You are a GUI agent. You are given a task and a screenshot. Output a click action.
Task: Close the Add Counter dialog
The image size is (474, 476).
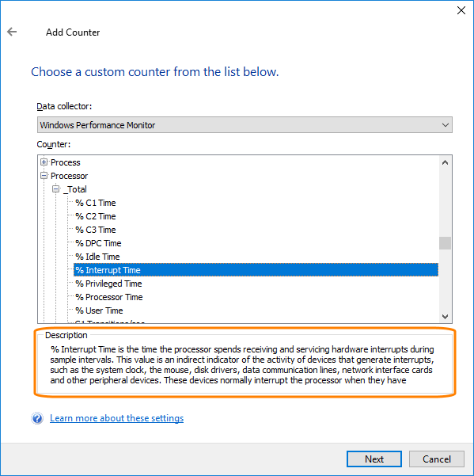tap(461, 10)
